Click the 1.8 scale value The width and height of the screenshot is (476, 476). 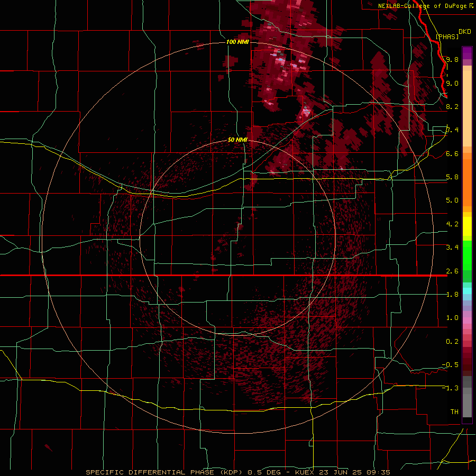tap(452, 295)
